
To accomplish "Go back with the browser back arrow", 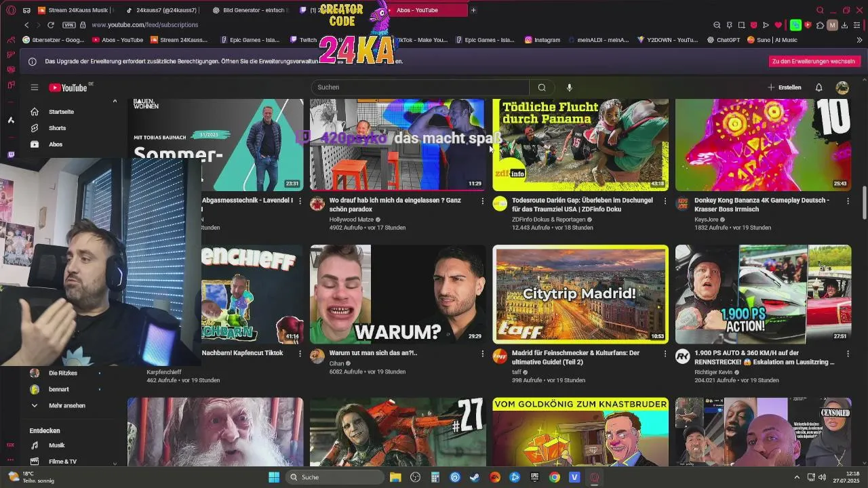I will 26,25.
